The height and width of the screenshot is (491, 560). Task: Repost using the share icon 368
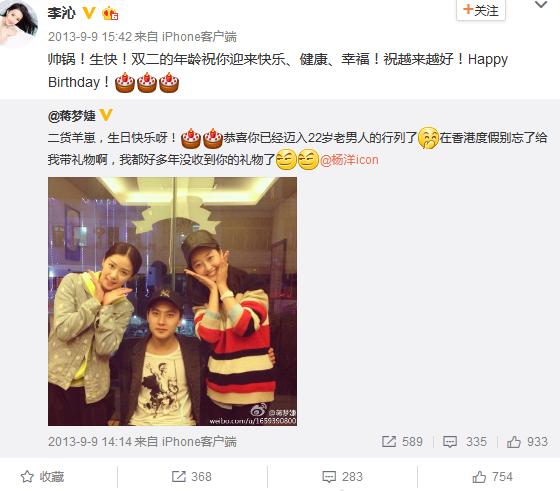click(x=191, y=477)
